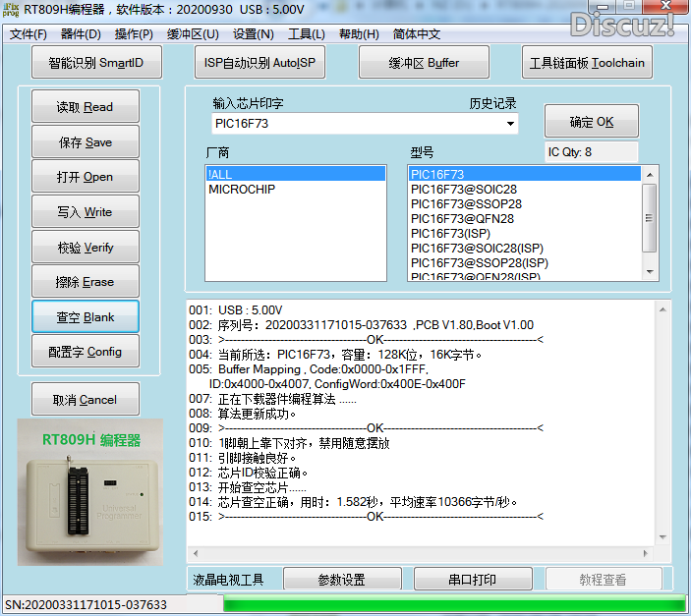Click the chip marking input field
691x616 pixels.
(354, 124)
